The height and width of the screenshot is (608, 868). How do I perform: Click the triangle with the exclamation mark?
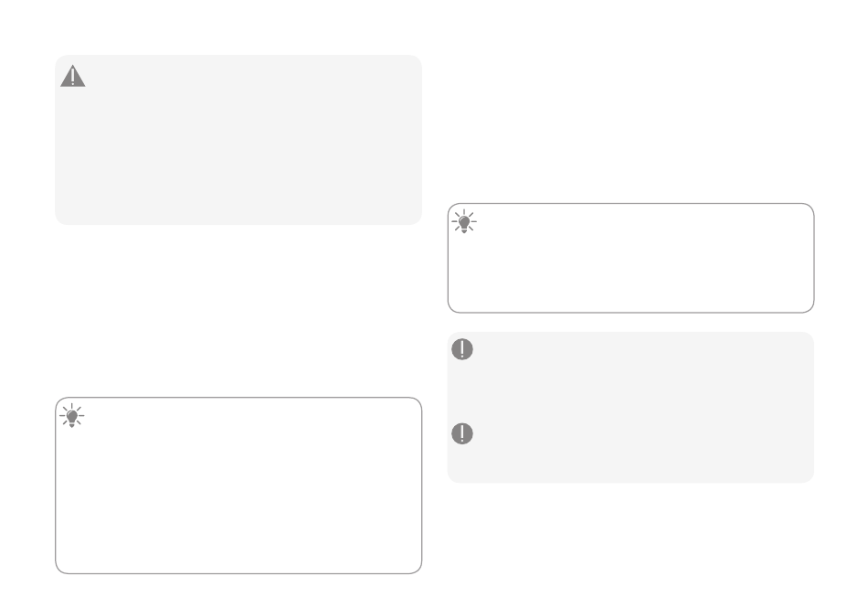pyautogui.click(x=72, y=77)
